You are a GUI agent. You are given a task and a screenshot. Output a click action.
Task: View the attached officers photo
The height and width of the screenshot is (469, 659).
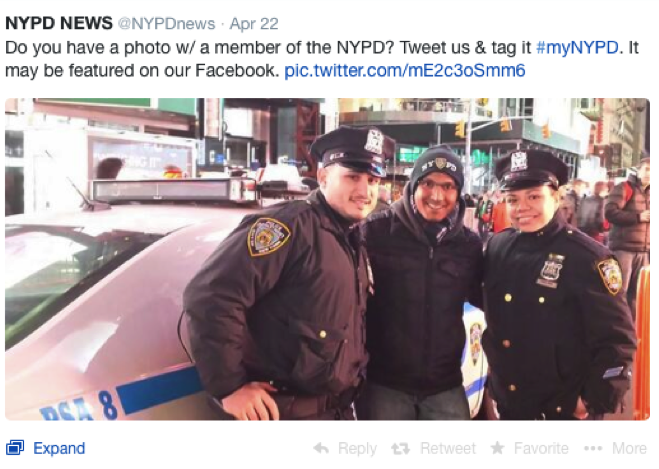pos(327,259)
